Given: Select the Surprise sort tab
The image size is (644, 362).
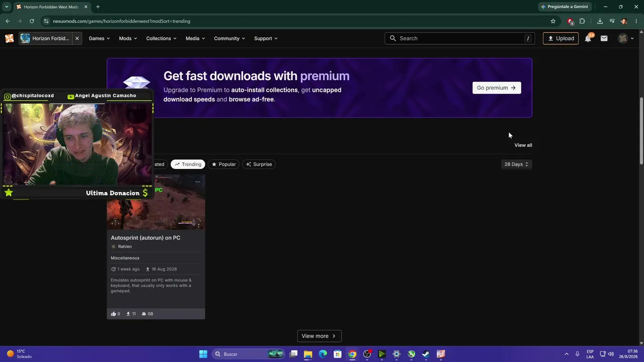Looking at the screenshot, I should point(259,164).
